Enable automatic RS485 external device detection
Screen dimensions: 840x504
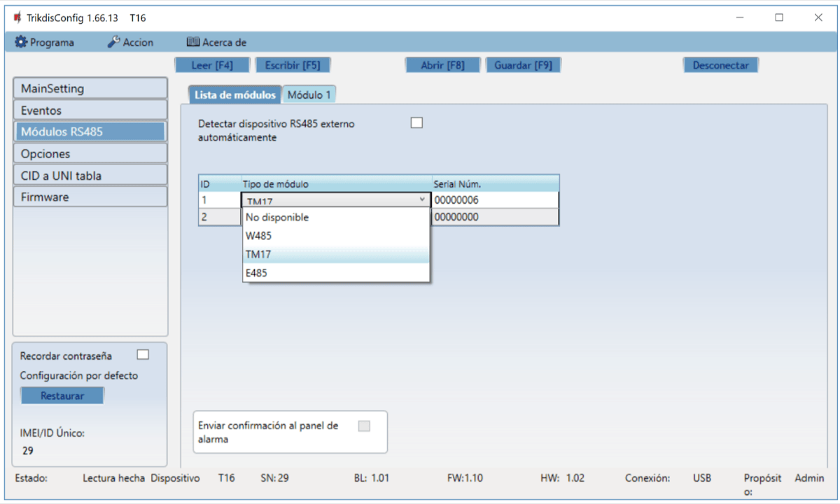417,123
